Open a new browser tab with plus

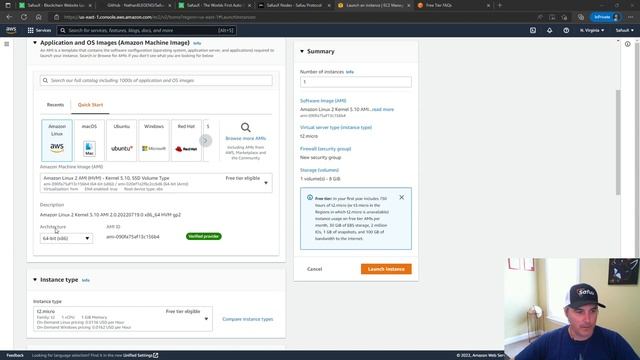(x=500, y=5)
